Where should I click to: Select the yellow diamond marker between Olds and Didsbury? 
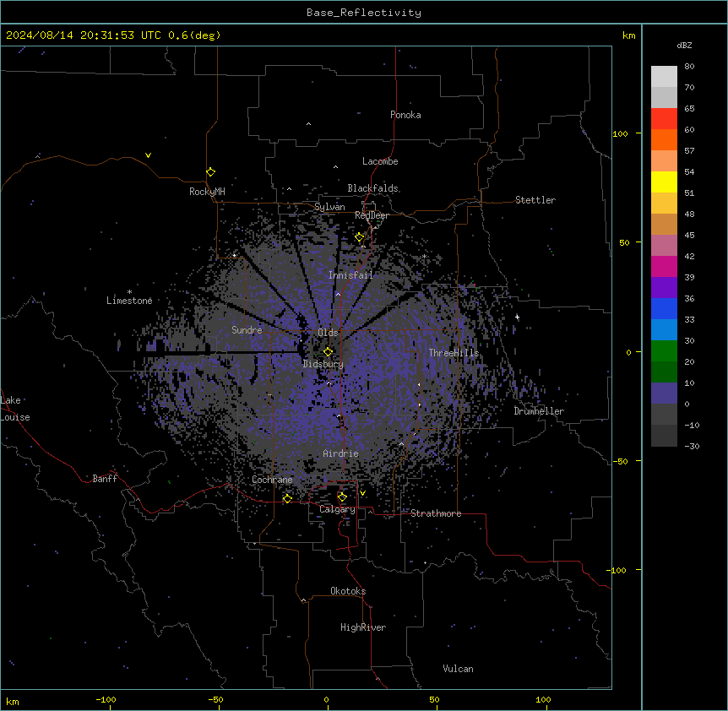coord(329,351)
